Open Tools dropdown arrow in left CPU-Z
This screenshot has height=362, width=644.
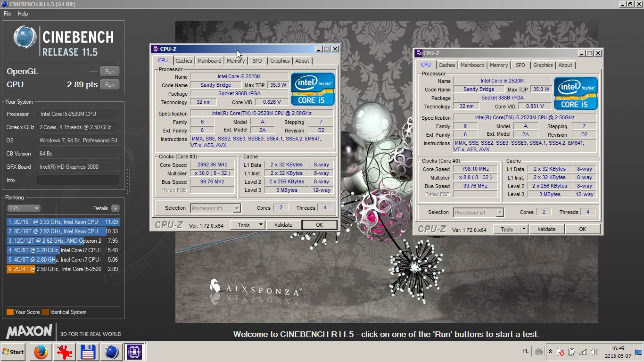[x=261, y=225]
